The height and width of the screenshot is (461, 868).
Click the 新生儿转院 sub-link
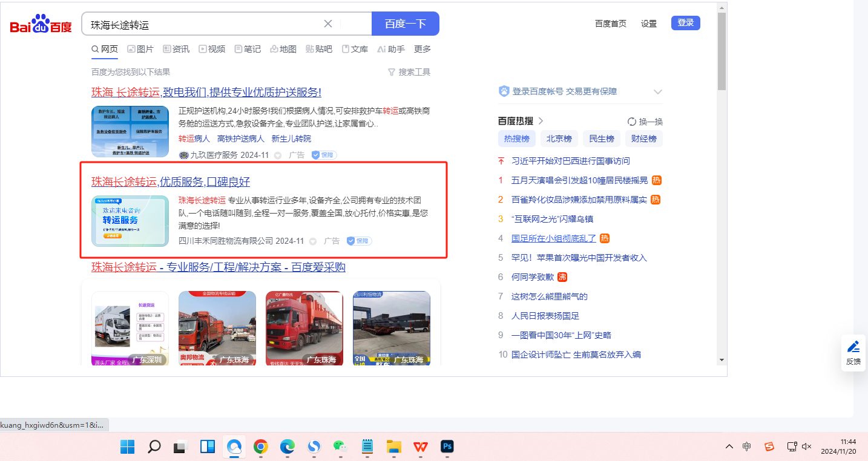pyautogui.click(x=291, y=139)
